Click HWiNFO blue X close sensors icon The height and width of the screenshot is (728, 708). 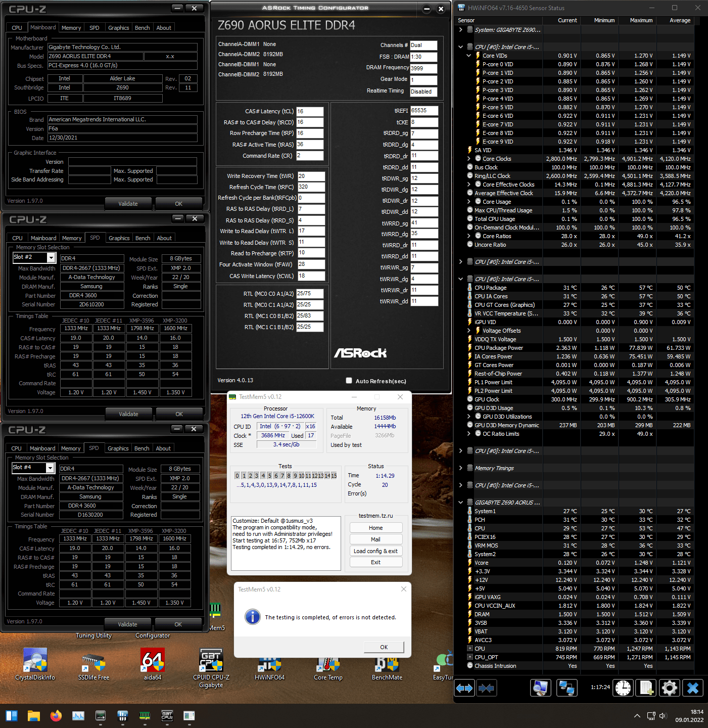(693, 688)
